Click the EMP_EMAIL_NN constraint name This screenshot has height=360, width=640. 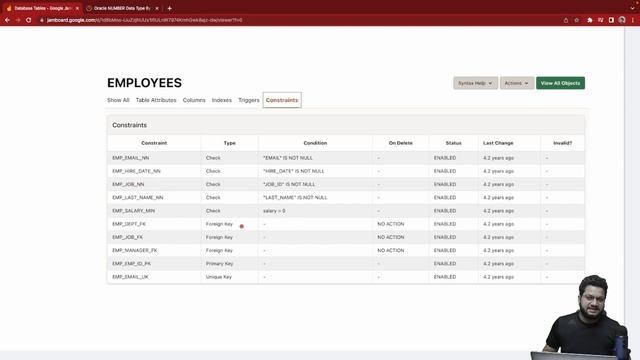tap(131, 158)
